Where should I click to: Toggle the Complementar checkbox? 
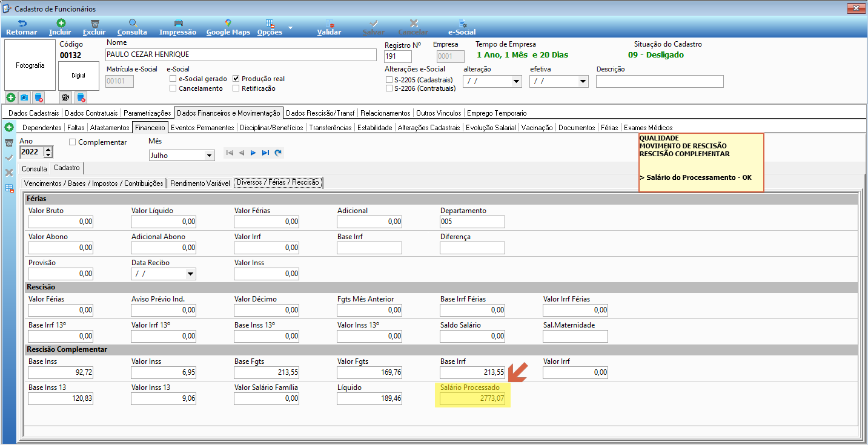[73, 142]
